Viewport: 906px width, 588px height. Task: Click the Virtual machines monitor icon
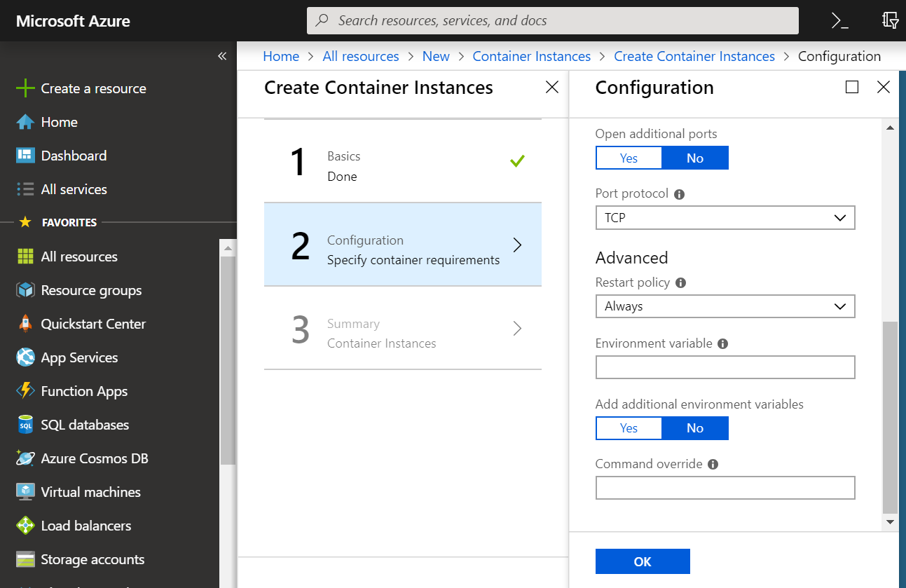25,492
